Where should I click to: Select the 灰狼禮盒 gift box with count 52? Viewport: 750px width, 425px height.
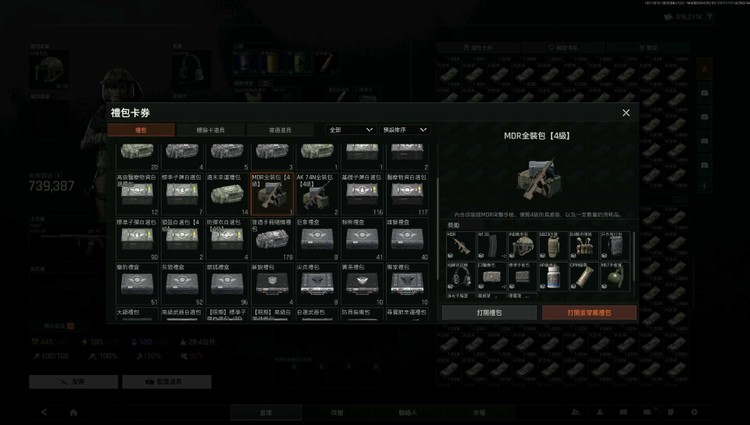(x=182, y=284)
